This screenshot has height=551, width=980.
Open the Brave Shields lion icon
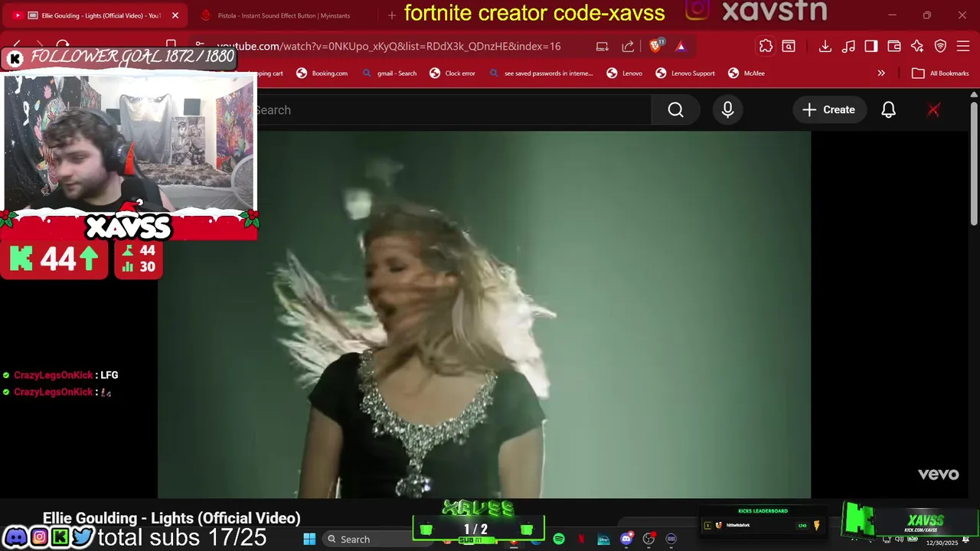[x=655, y=47]
